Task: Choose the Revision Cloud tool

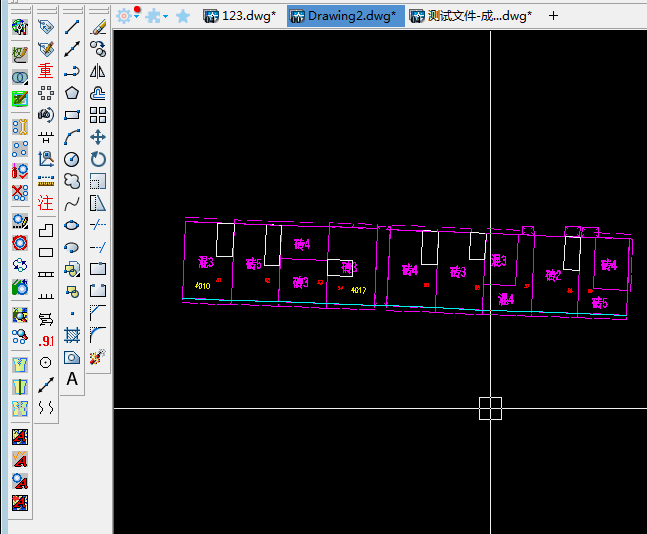Action: (72, 181)
